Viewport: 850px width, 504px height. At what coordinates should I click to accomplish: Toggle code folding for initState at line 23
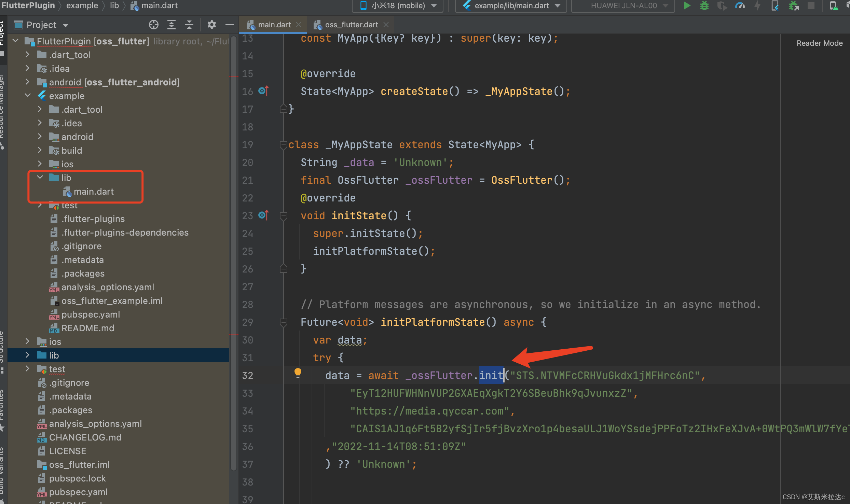(x=283, y=216)
